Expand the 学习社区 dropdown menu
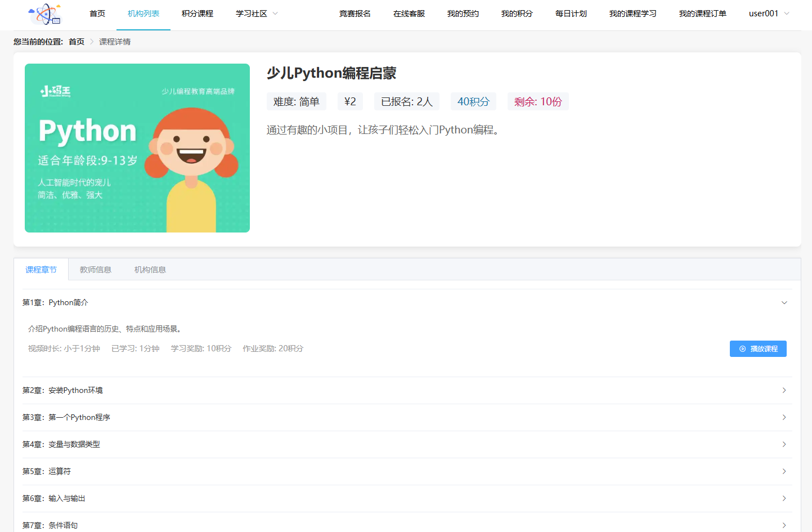The width and height of the screenshot is (812, 532). [257, 14]
